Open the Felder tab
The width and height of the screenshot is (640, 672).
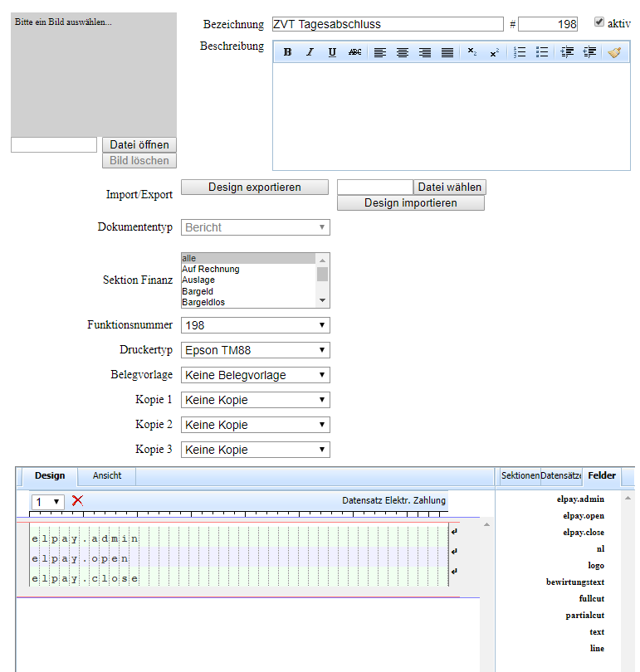[x=602, y=475]
